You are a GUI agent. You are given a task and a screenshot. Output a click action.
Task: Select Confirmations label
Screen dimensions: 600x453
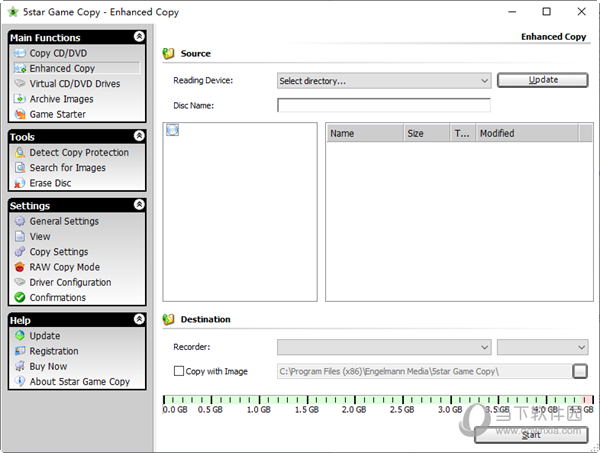click(58, 298)
